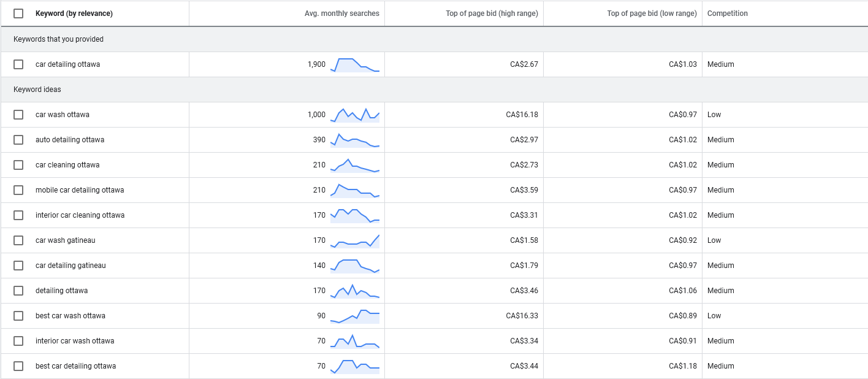Open trend sparkline for car detailing ottawa
This screenshot has height=379, width=868.
point(355,64)
